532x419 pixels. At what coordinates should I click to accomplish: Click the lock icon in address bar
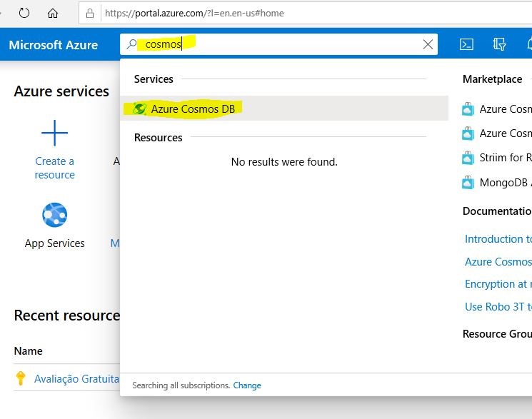click(x=90, y=14)
